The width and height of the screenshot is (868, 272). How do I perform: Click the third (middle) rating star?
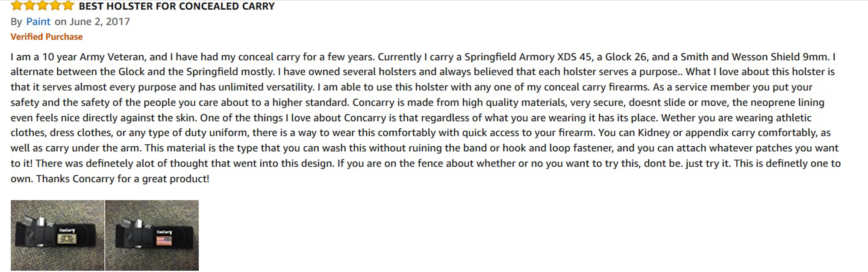(x=42, y=6)
